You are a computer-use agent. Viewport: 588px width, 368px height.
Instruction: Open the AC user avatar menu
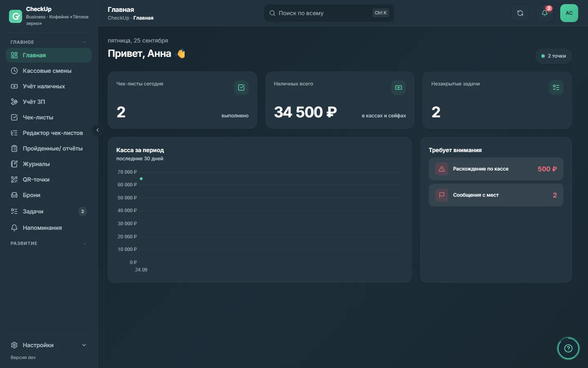point(569,13)
